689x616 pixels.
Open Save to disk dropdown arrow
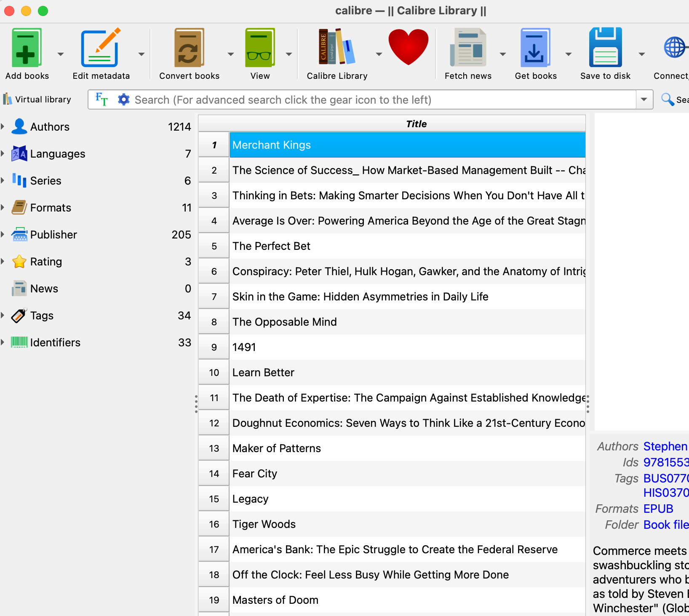[642, 54]
